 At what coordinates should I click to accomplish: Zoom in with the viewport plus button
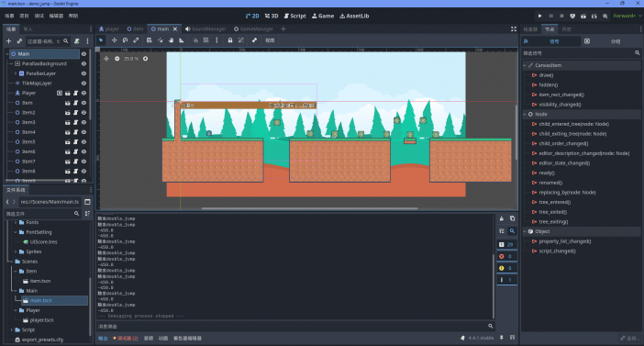(145, 59)
